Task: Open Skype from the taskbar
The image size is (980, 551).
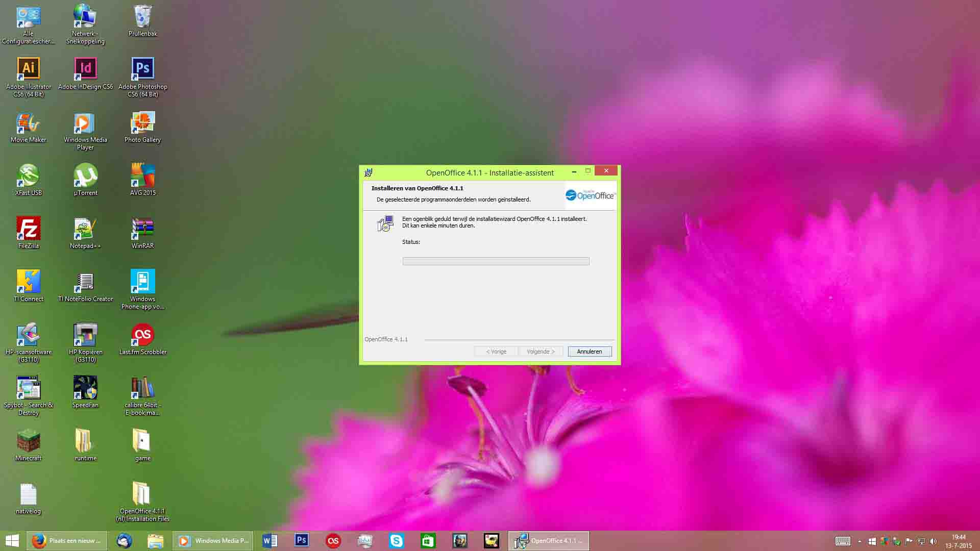Action: [x=396, y=541]
